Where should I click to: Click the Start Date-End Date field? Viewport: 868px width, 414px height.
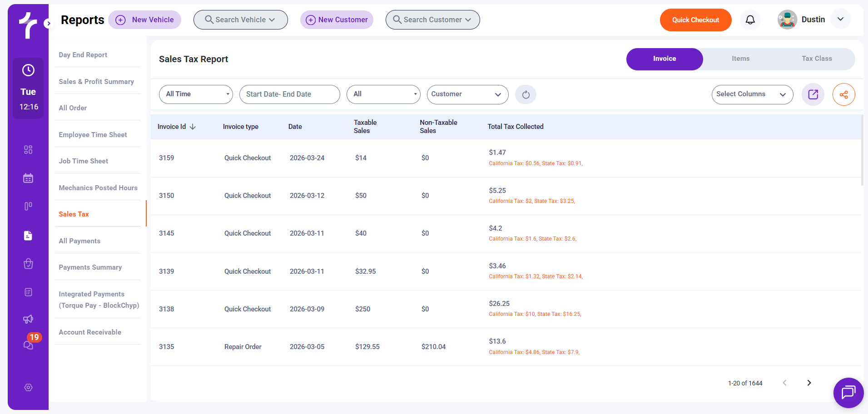[289, 94]
